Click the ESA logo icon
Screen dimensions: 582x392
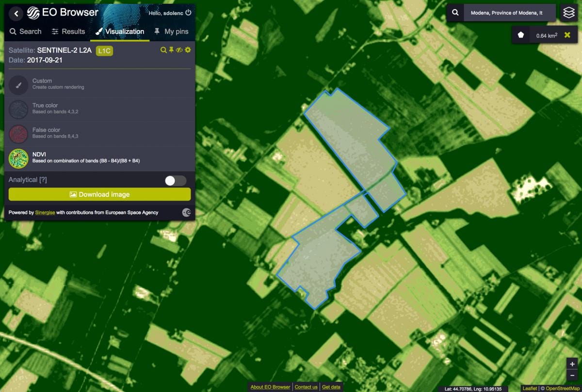pyautogui.click(x=186, y=212)
